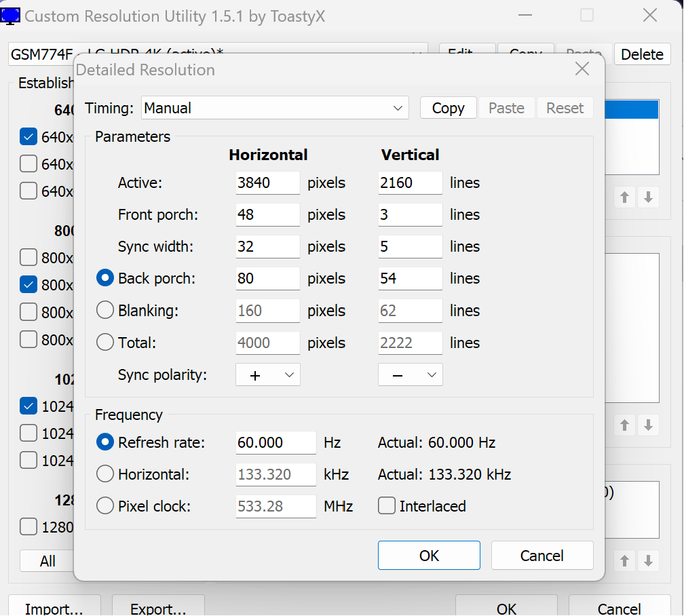Screen dimensions: 684x616
Task: Click the middle panel's move-down arrow
Action: pos(648,425)
